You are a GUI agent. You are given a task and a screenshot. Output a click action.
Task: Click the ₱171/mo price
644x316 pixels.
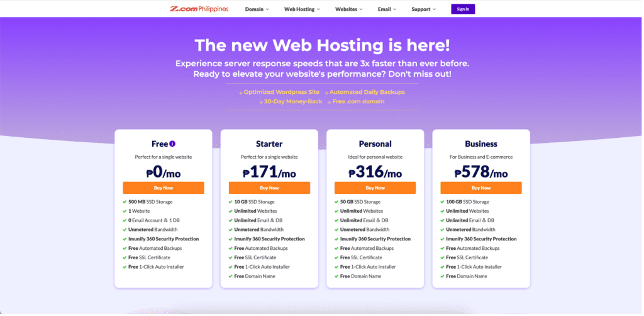click(269, 172)
